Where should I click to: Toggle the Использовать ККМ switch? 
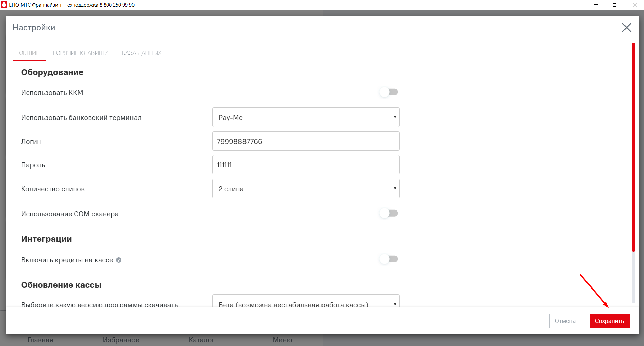coord(389,92)
